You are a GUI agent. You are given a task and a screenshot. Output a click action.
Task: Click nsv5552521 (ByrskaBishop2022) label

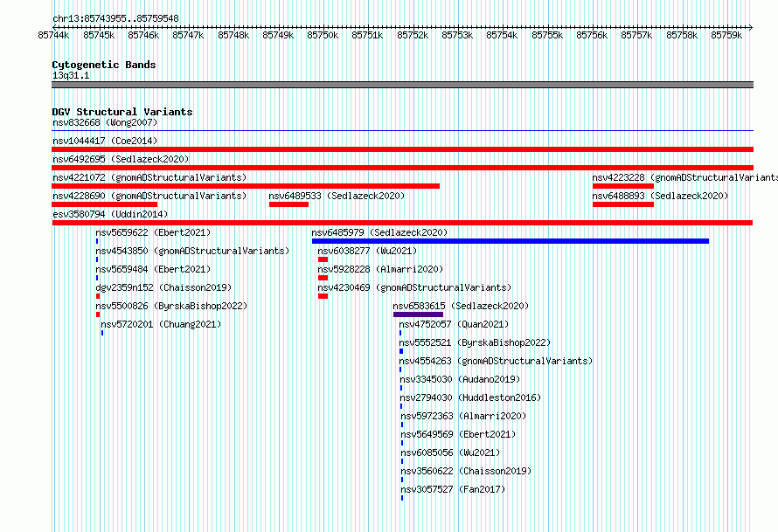(475, 342)
